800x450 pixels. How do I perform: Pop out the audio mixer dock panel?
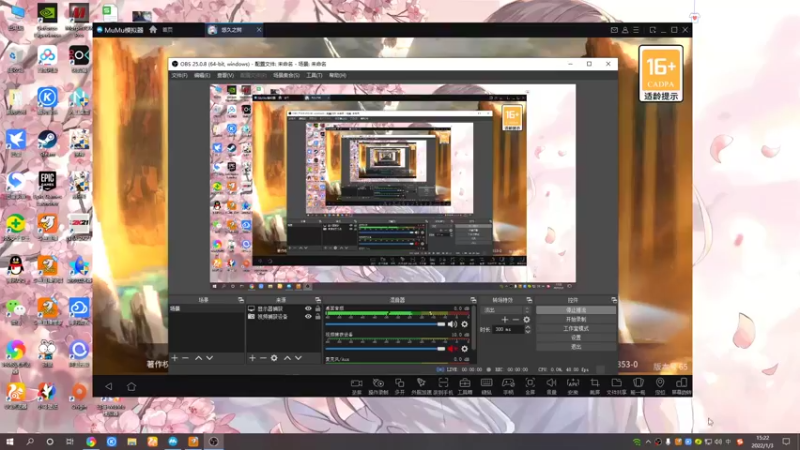point(473,300)
